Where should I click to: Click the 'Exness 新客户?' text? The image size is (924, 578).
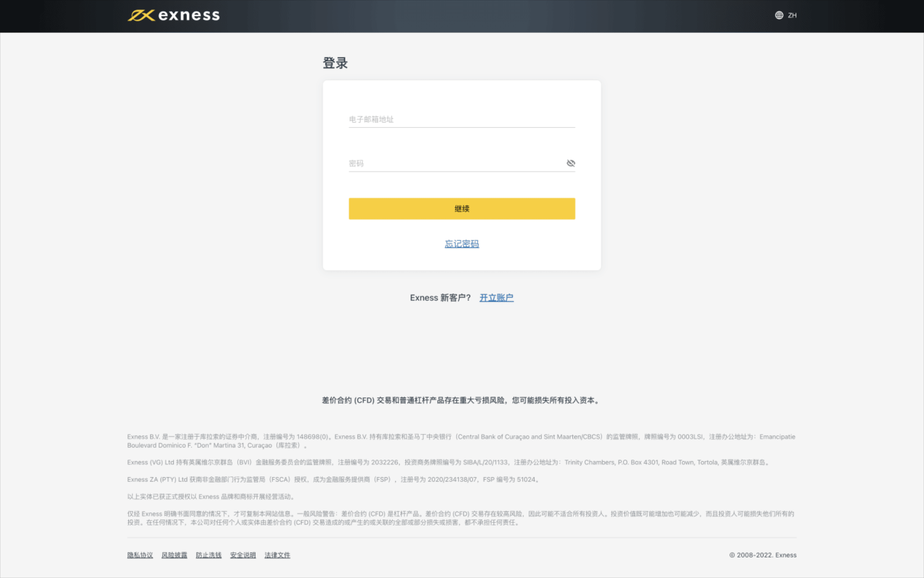(441, 298)
